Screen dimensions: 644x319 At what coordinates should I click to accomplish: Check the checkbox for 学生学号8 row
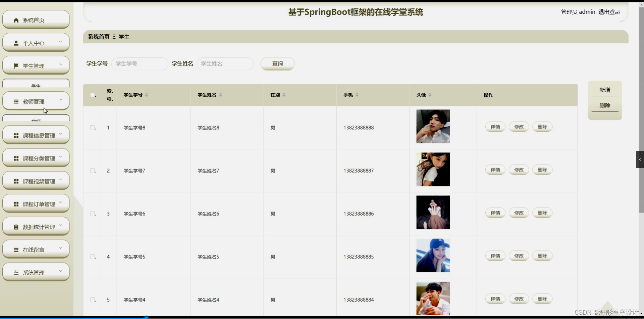coord(92,128)
